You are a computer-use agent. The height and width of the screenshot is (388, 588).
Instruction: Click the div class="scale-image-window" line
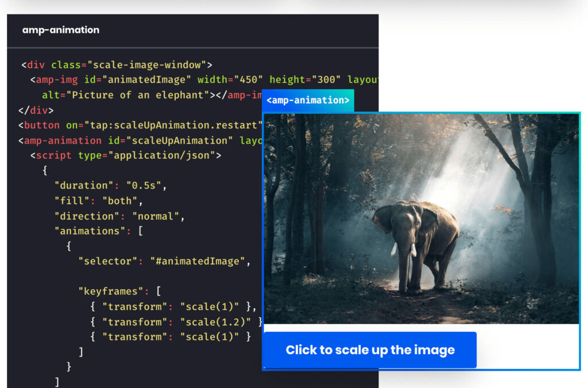(x=117, y=65)
